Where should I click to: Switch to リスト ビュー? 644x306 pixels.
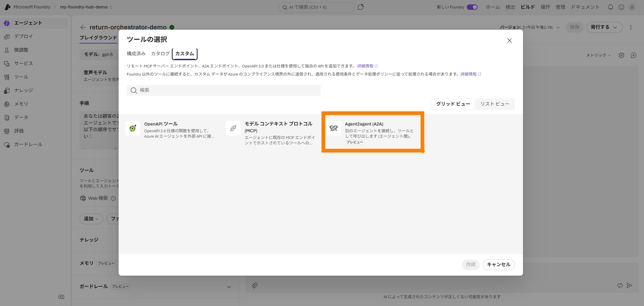pyautogui.click(x=495, y=104)
